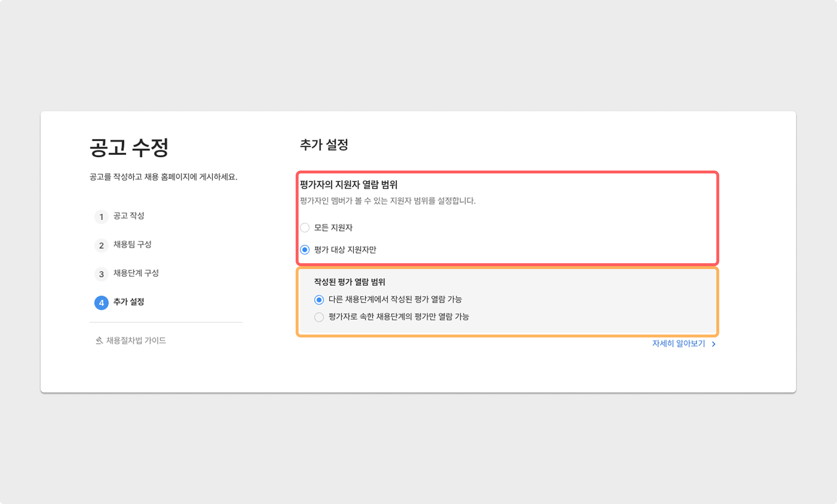Choose 평가자로 속한 채용단계의 평가만 열람 가능 radio
The height and width of the screenshot is (504, 837).
pos(319,317)
